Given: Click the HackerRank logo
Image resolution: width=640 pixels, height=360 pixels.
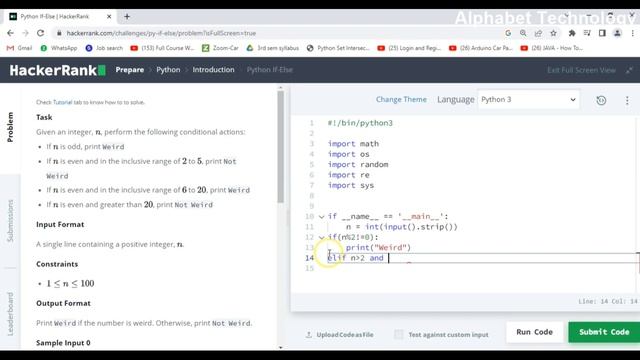Looking at the screenshot, I should (58, 70).
